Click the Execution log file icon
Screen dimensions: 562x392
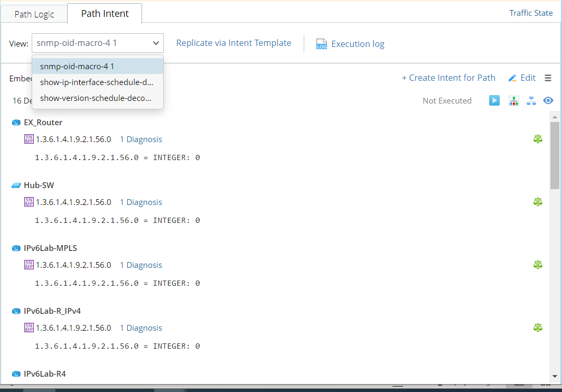pos(322,44)
